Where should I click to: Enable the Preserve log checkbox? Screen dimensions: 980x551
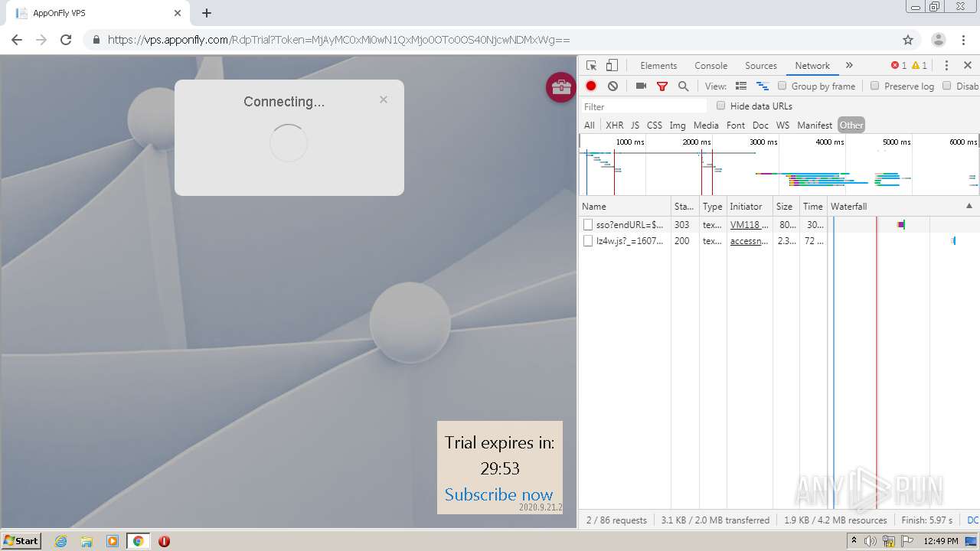pos(874,86)
